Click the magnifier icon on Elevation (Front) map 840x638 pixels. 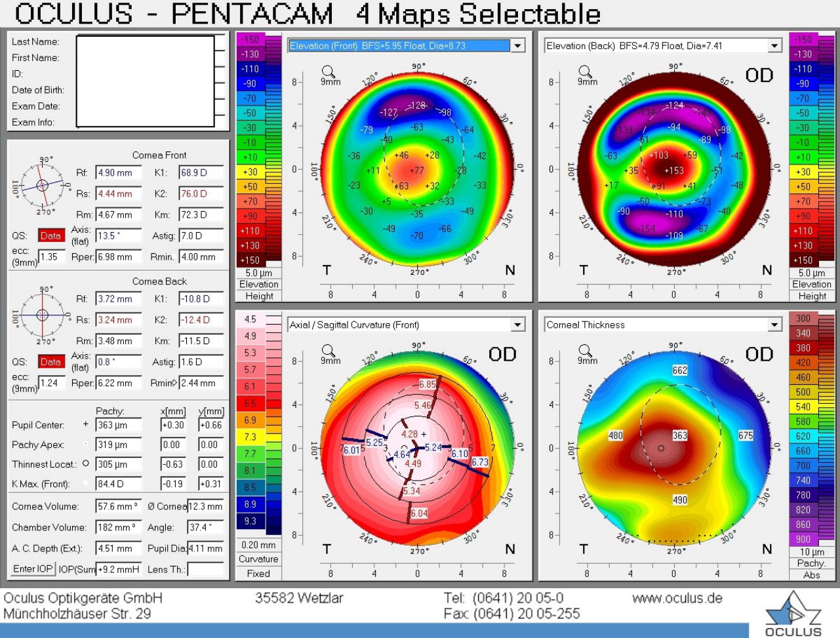coord(328,71)
